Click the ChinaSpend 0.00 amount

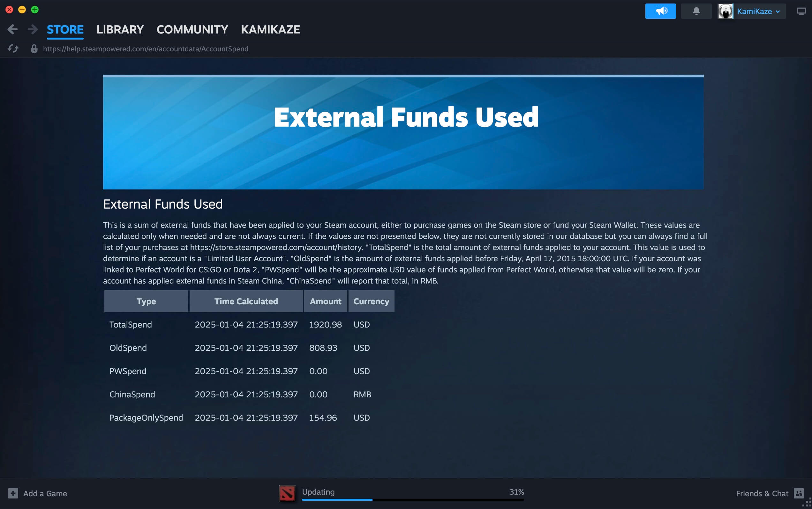tap(318, 394)
